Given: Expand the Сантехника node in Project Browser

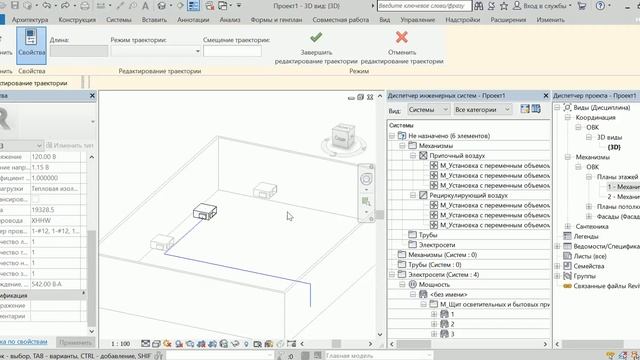Looking at the screenshot, I should pyautogui.click(x=568, y=227).
